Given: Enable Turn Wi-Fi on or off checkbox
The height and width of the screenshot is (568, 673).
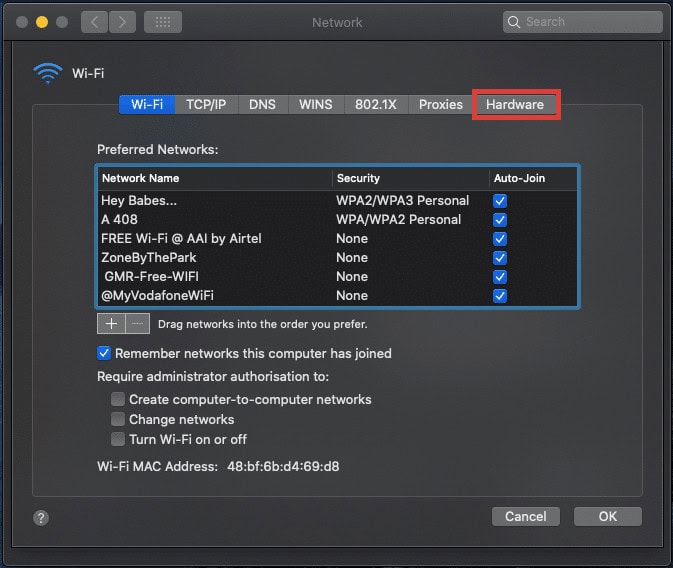Looking at the screenshot, I should [118, 439].
